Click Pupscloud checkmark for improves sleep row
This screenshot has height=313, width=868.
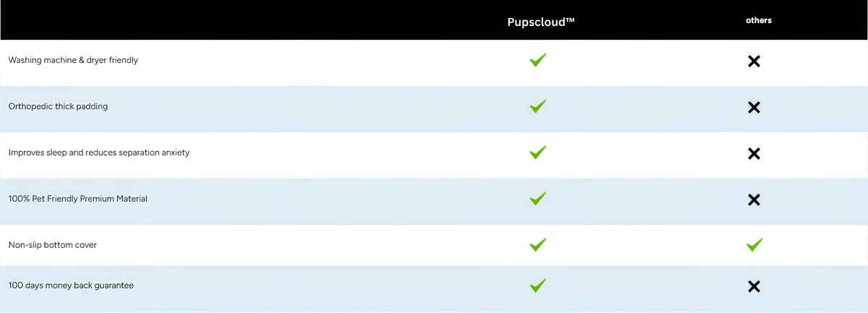point(537,153)
